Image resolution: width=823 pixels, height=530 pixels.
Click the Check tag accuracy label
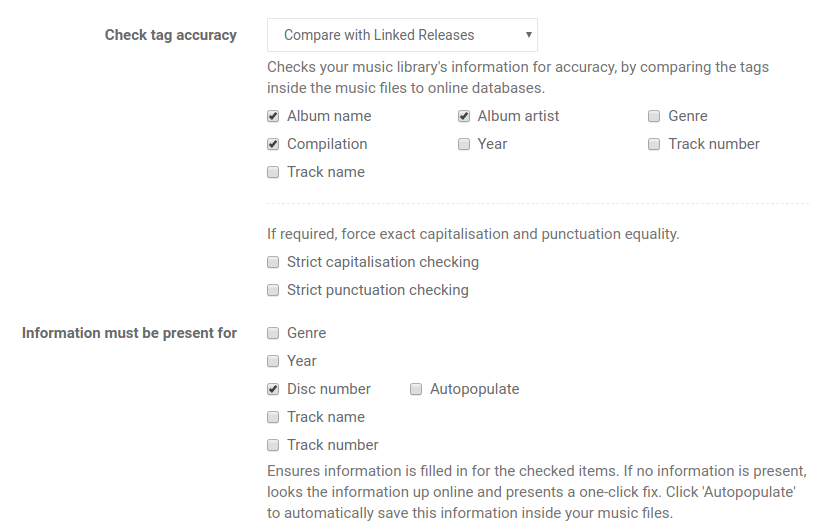tap(170, 35)
